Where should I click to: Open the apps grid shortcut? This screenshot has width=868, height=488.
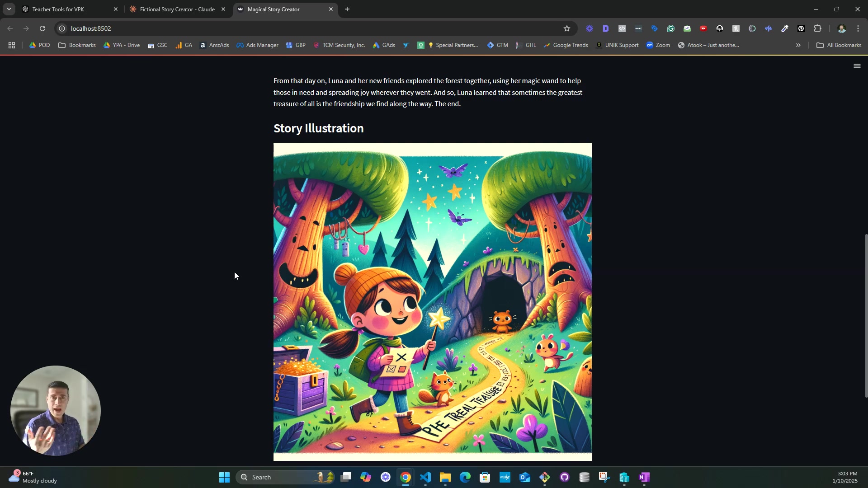coord(12,45)
